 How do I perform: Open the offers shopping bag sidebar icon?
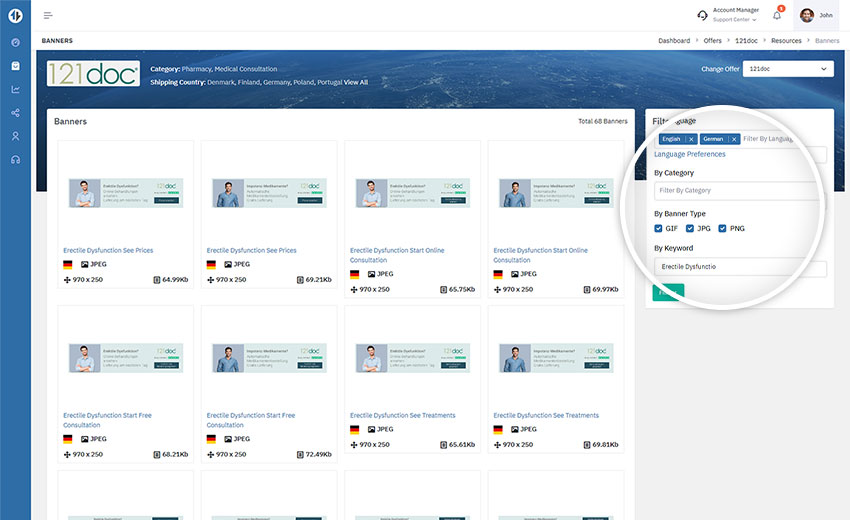pos(15,66)
